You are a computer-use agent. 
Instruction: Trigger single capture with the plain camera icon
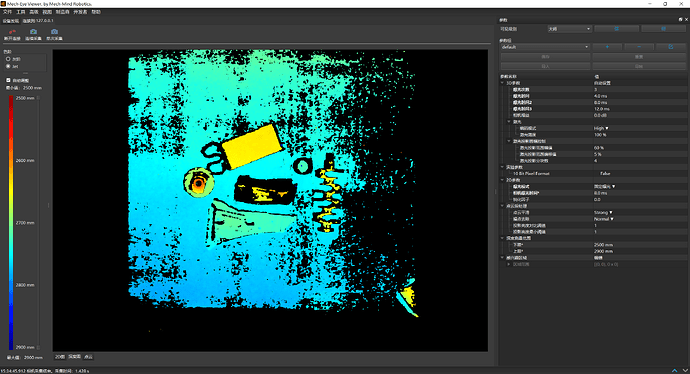(x=54, y=32)
